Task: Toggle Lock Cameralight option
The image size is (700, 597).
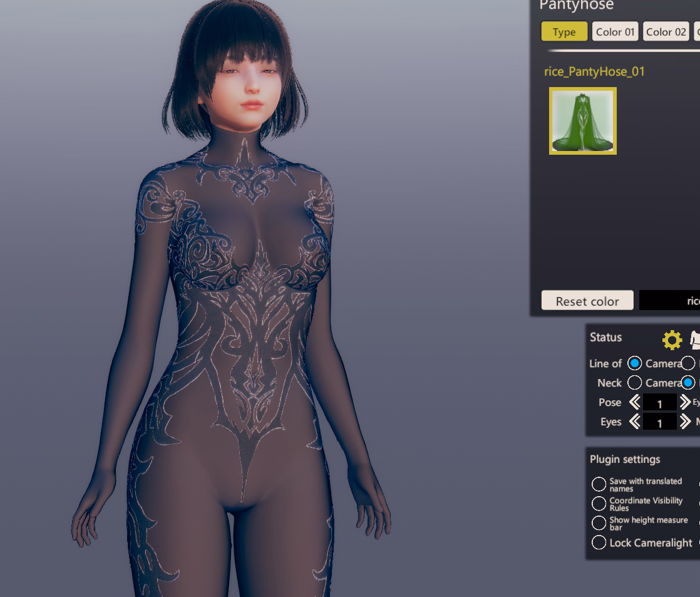Action: [x=599, y=542]
